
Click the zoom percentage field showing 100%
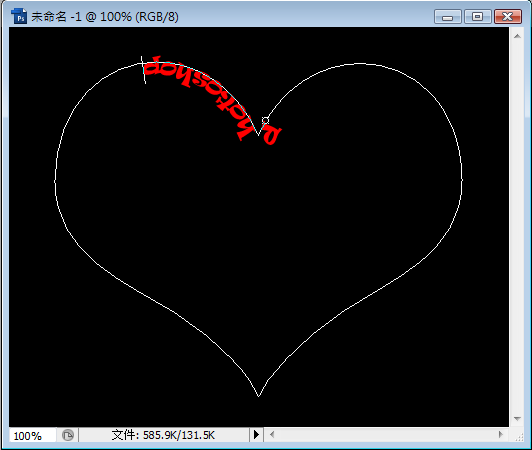click(33, 435)
